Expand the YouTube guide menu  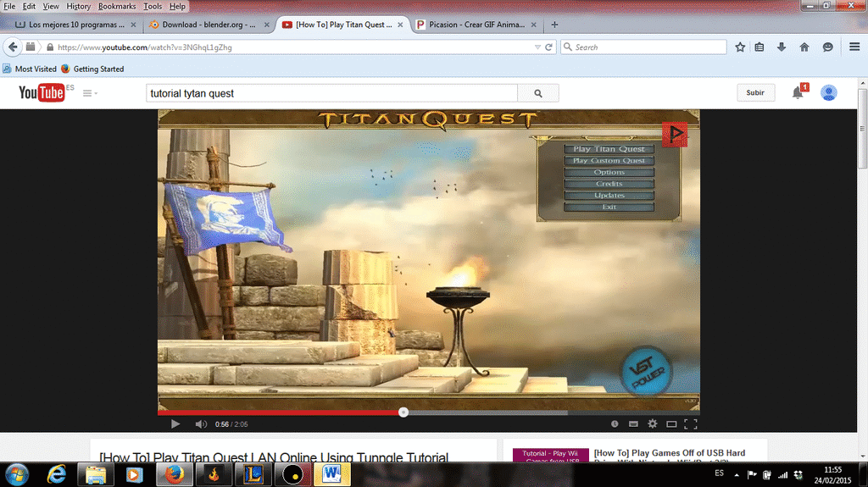[x=89, y=93]
